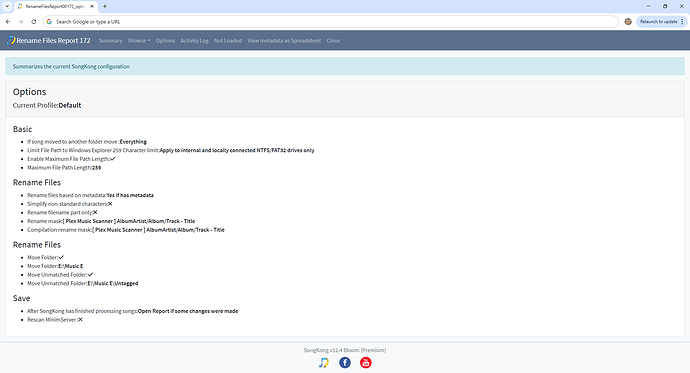Reload the page with the refresh icon
Screen dimensions: 690x373
click(x=34, y=22)
